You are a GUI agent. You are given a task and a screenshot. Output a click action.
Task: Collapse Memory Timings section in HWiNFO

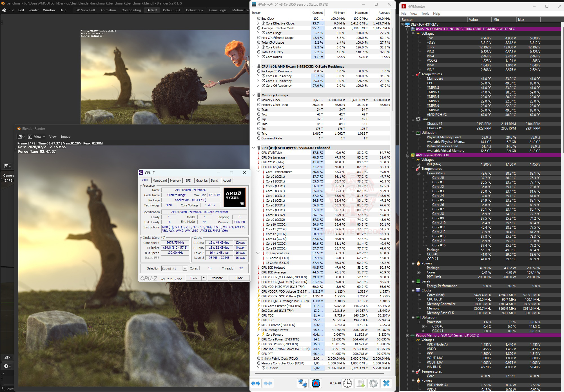[x=253, y=95]
